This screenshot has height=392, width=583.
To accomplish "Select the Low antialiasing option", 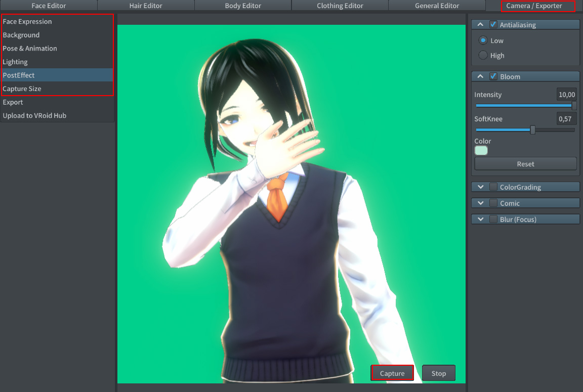I will (483, 40).
